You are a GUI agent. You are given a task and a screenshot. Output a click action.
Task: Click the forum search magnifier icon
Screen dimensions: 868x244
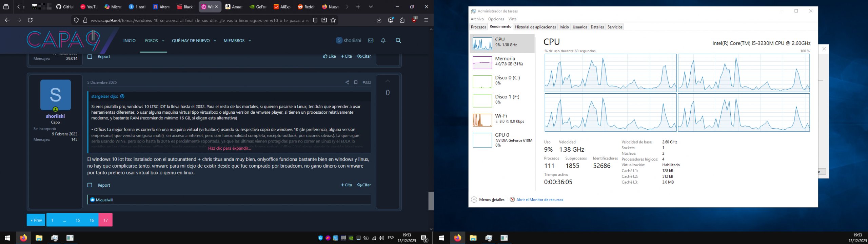[x=398, y=40]
